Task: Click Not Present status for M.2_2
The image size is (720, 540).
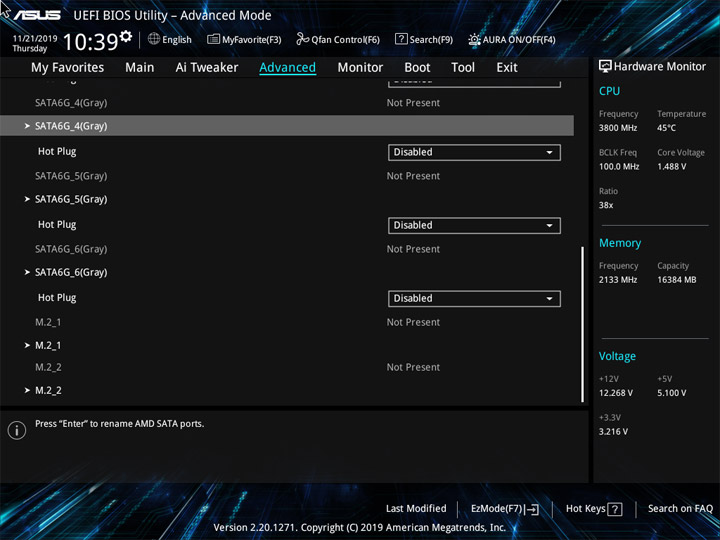Action: tap(413, 367)
